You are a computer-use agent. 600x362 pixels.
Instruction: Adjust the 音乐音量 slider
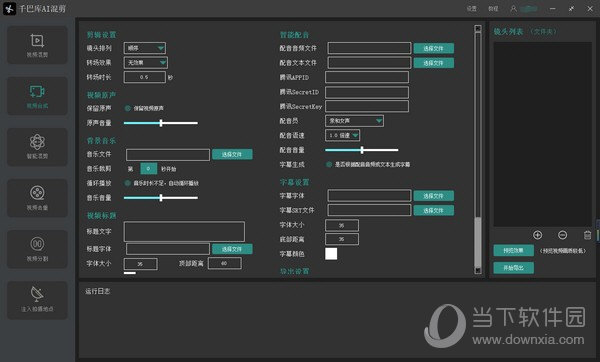point(161,198)
